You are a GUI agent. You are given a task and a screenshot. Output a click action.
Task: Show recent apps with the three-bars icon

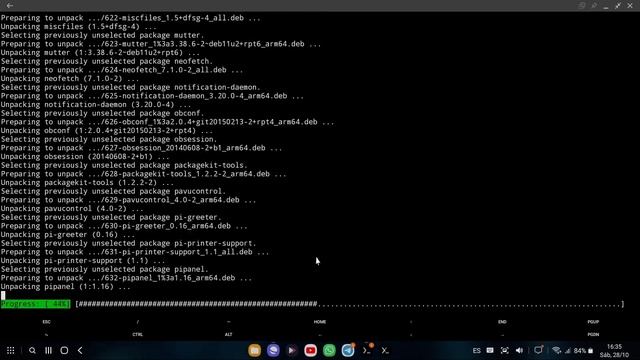[48, 350]
